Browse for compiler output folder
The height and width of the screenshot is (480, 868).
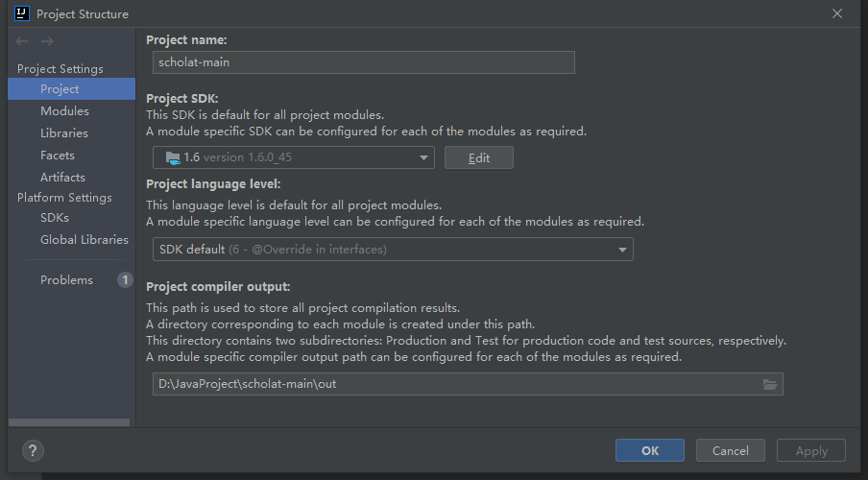pos(770,384)
